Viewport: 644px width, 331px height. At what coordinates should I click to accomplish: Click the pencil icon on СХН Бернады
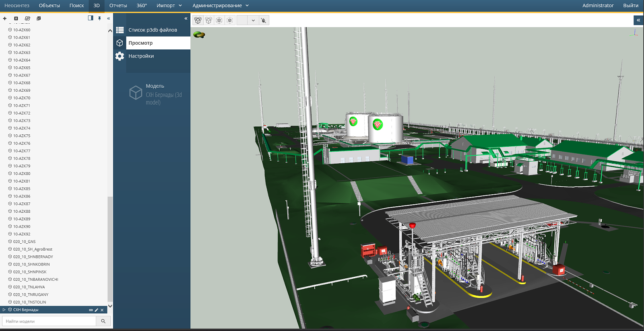point(97,310)
